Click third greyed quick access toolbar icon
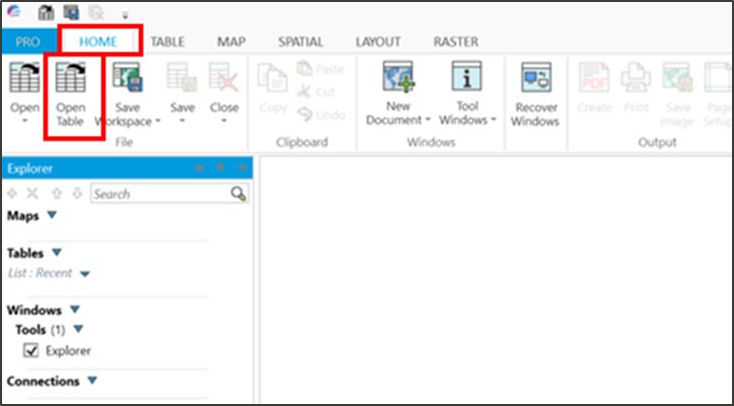Viewport: 734px width, 406px height. 96,13
